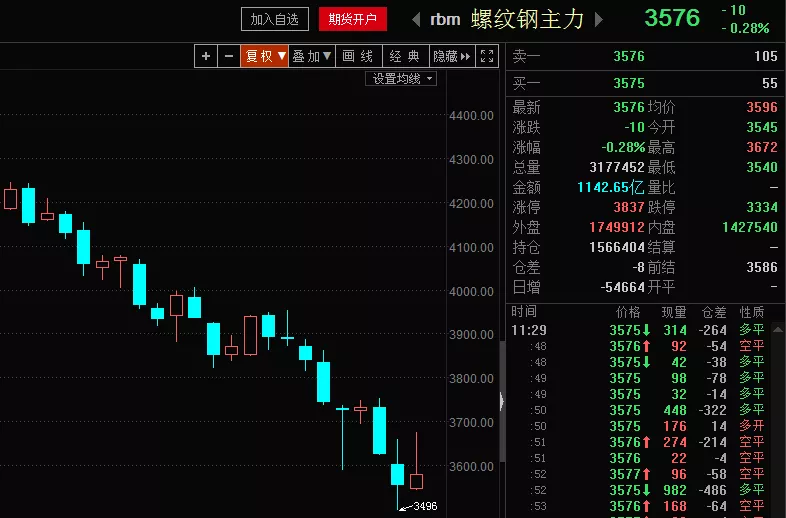Click the 现量 column header
The image size is (786, 518).
click(x=674, y=312)
